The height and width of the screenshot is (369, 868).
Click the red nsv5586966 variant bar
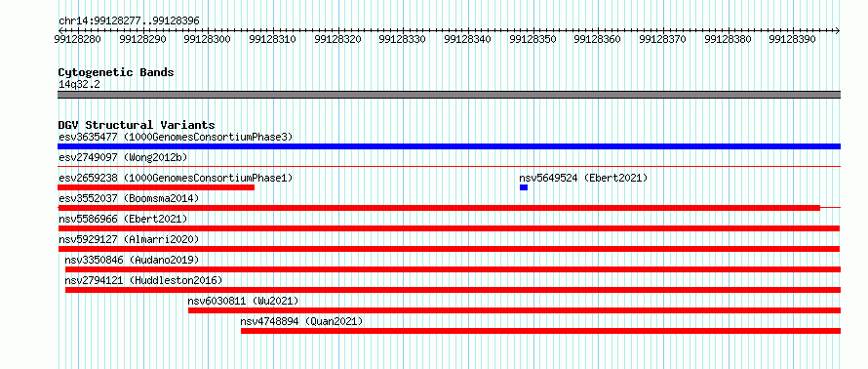[x=449, y=228]
